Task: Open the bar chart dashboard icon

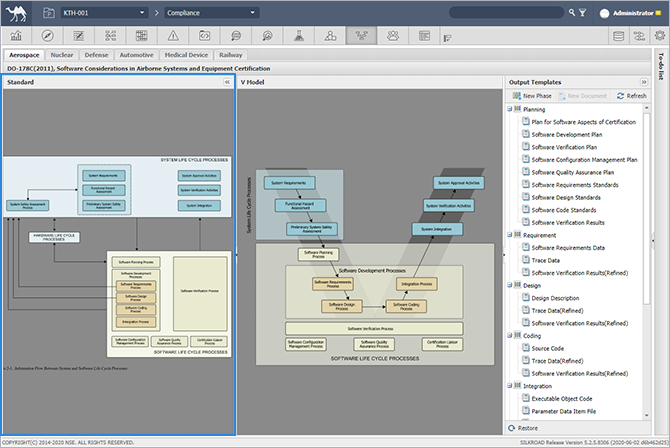Action: click(x=16, y=36)
